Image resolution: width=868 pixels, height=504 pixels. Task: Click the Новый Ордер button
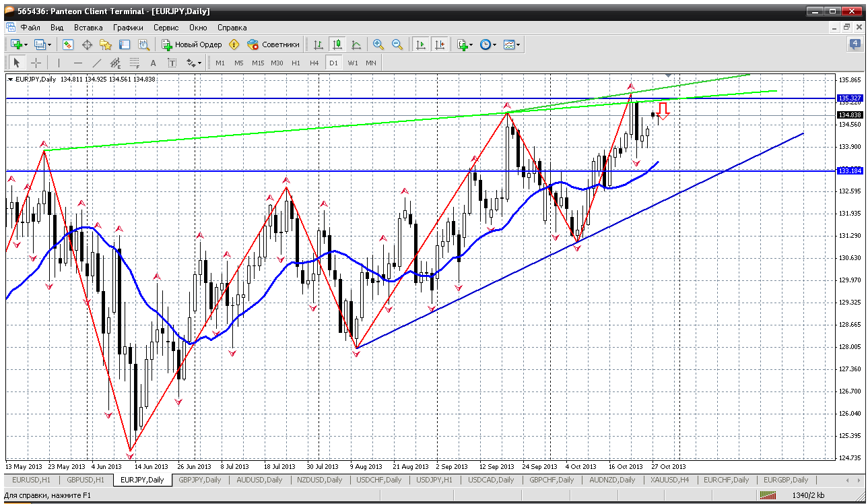point(192,44)
